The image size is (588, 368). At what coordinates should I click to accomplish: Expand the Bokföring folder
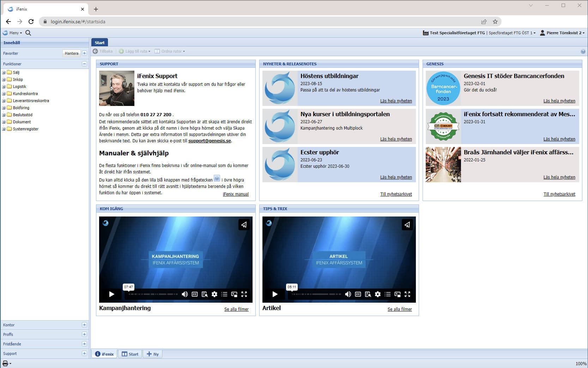(x=4, y=108)
